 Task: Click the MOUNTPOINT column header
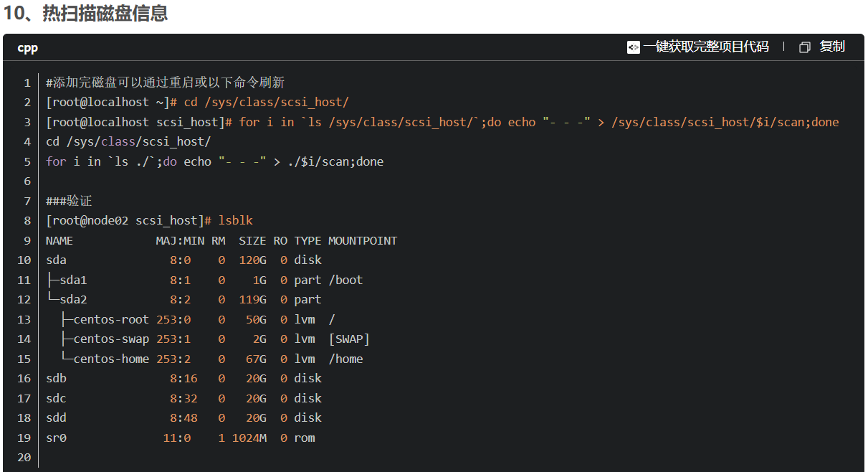point(363,240)
